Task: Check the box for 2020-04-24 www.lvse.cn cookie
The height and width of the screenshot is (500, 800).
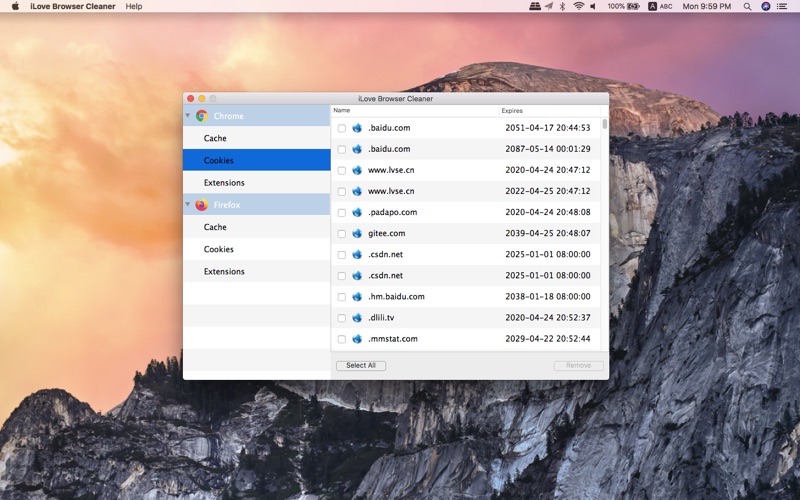Action: tap(342, 170)
